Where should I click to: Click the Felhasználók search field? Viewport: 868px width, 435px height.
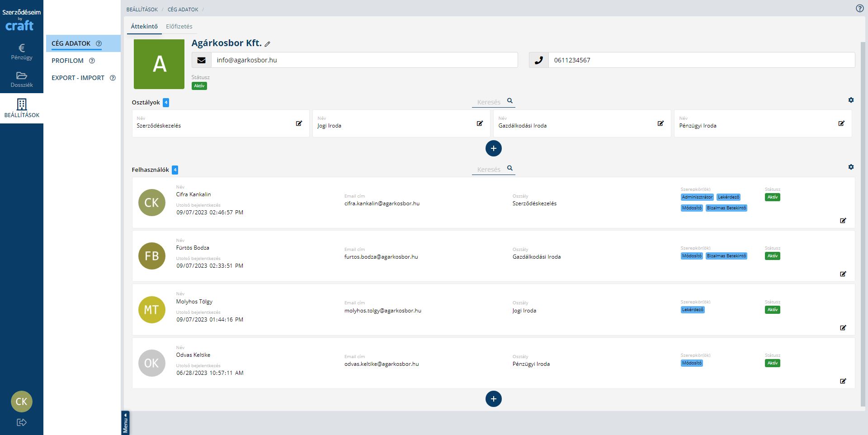489,170
